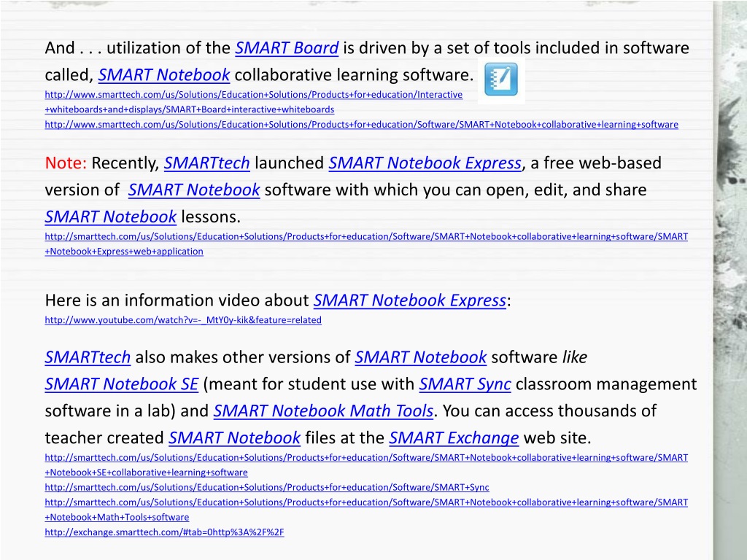
Task: Click the SMART Notebook software icon
Action: 500,79
